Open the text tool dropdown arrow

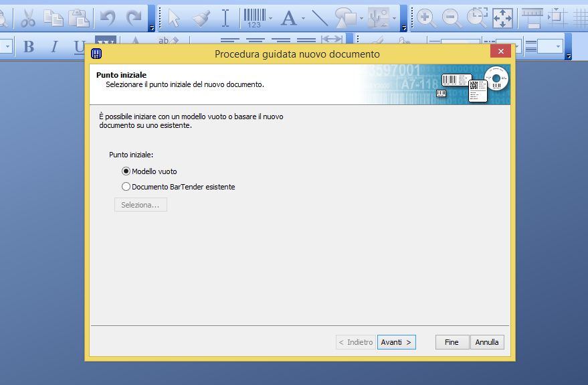pyautogui.click(x=303, y=18)
